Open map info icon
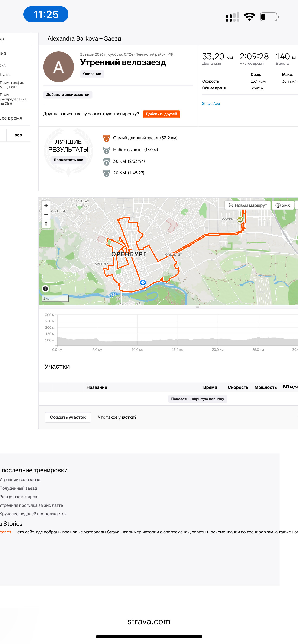 click(x=45, y=289)
